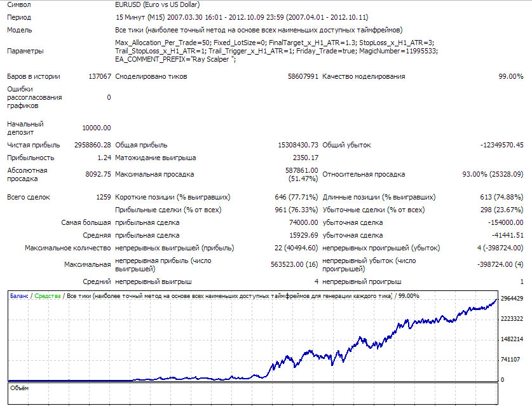Select the Объём volume panel label

click(19, 388)
